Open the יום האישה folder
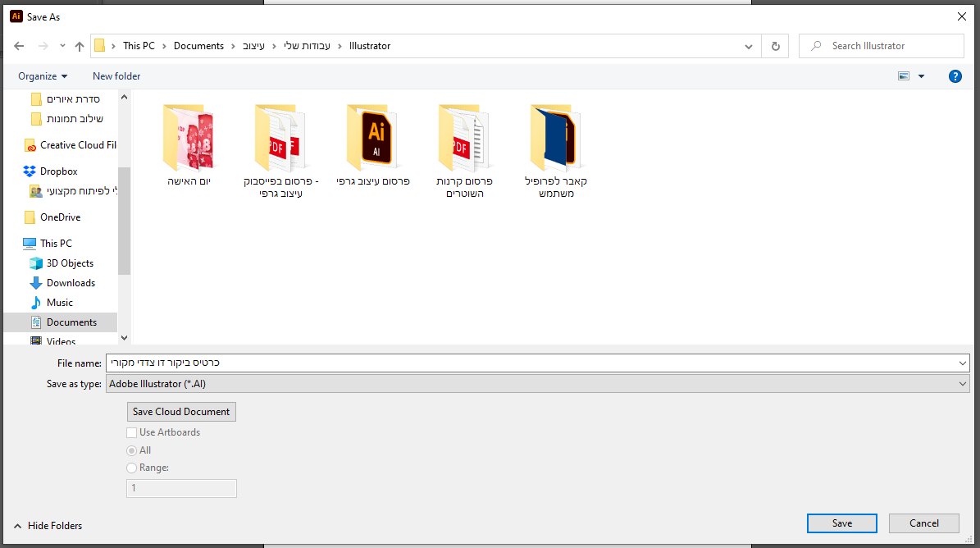Screen dimensions: 980x548 point(189,145)
